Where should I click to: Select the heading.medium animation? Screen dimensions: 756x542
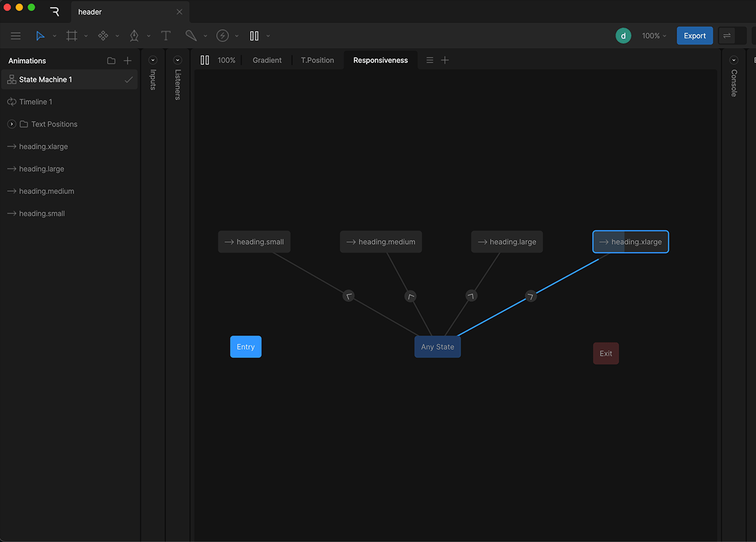coord(47,191)
